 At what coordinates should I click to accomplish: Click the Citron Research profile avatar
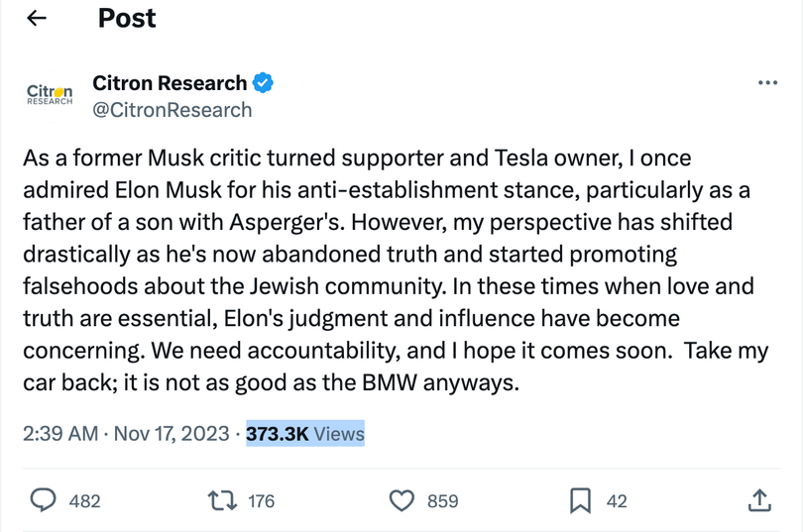point(49,94)
